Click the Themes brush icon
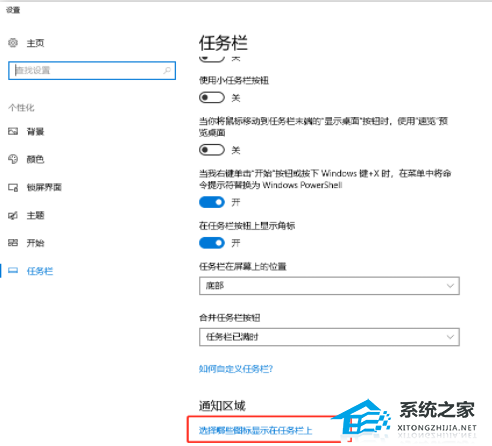492x446 pixels. click(x=13, y=215)
